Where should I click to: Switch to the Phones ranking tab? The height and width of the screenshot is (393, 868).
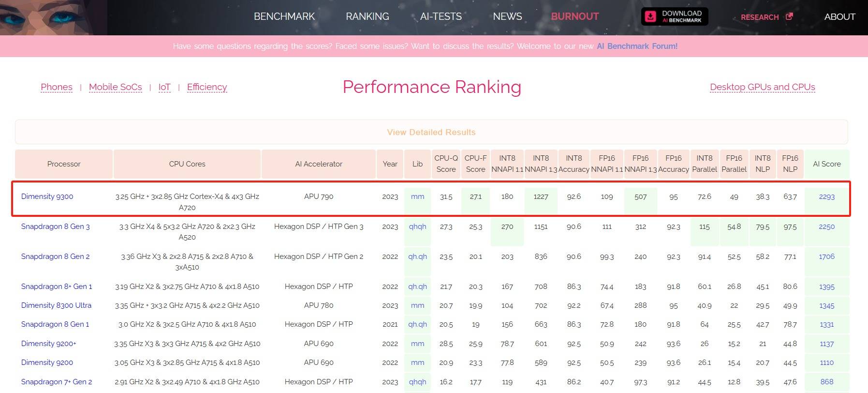pyautogui.click(x=57, y=87)
